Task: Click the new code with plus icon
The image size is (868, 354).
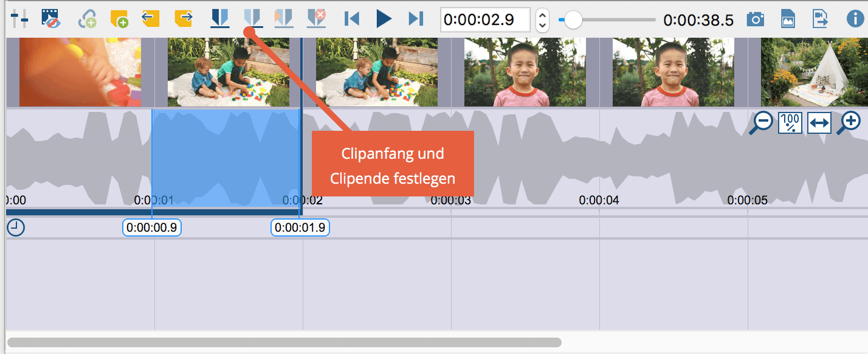Action: coord(88,19)
